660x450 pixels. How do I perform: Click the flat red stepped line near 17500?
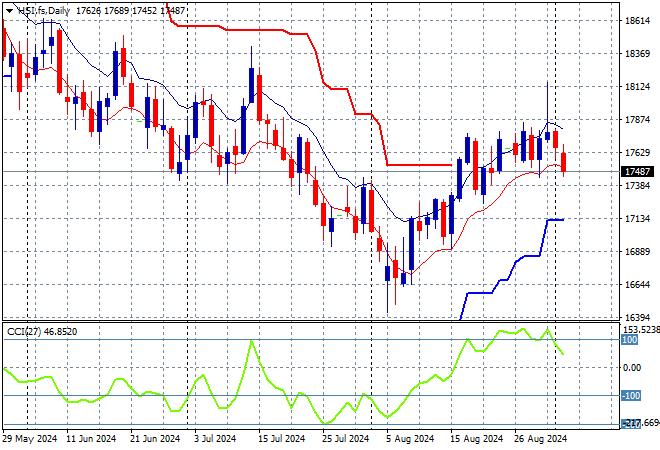click(420, 165)
